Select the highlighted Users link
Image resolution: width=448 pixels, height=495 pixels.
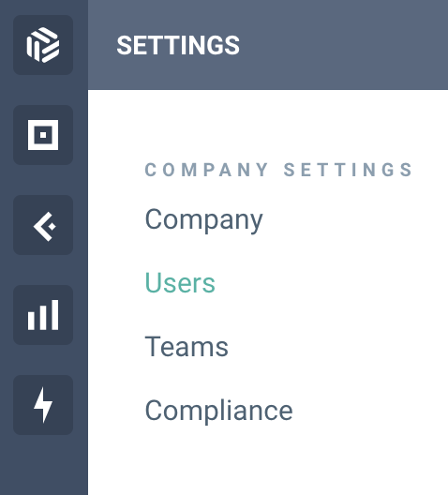(x=180, y=282)
